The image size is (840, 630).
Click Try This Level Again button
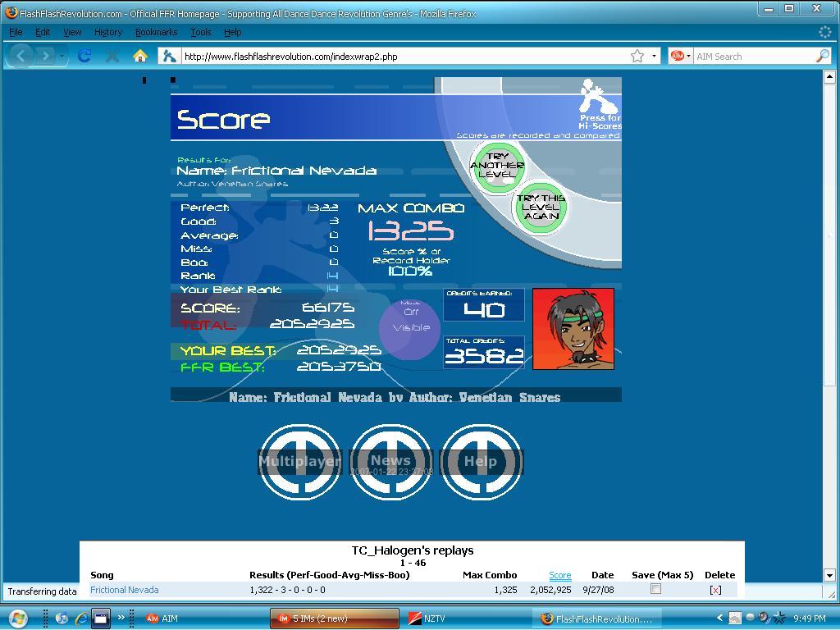[x=541, y=208]
